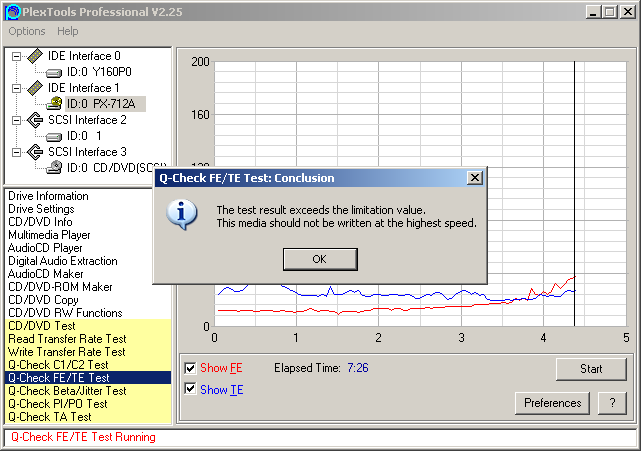Click the SCSI Interface 2 icon
This screenshot has width=641, height=451.
[35, 120]
